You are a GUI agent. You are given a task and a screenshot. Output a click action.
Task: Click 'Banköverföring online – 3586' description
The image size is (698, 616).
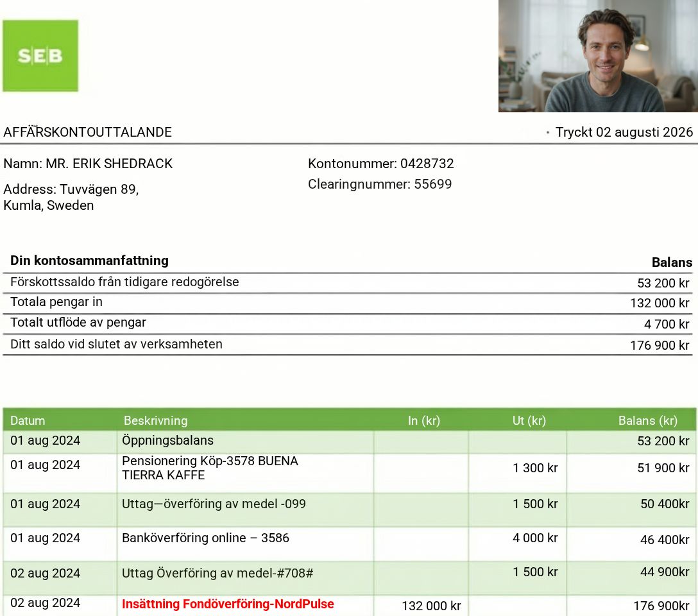click(206, 538)
